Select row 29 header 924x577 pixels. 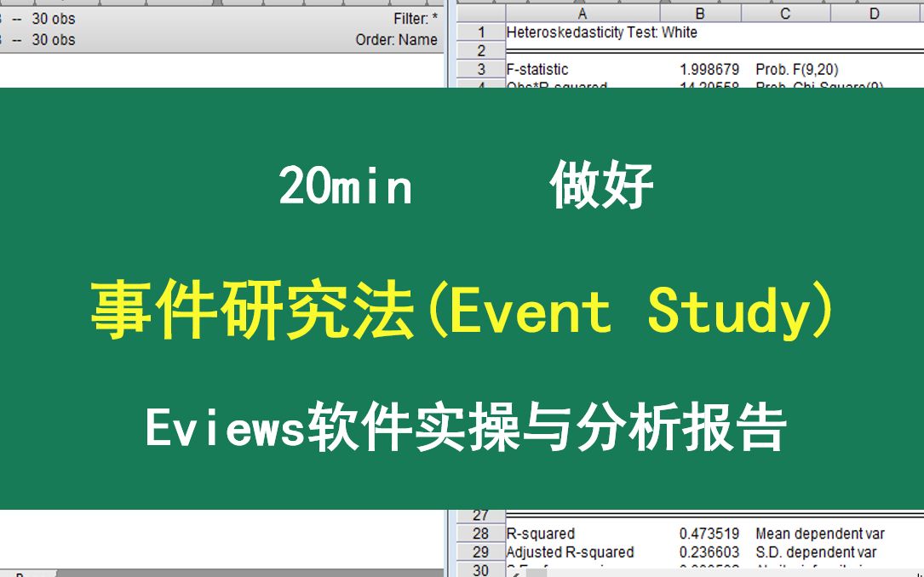click(x=481, y=552)
